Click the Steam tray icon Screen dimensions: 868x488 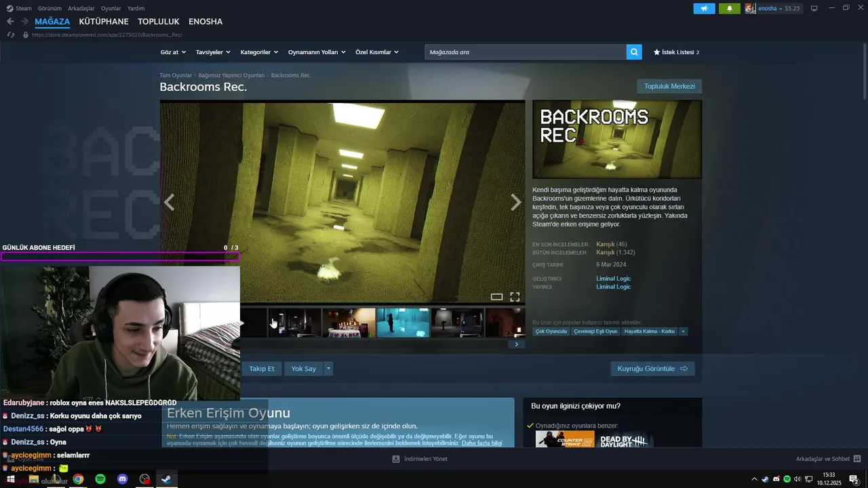pyautogui.click(x=765, y=479)
